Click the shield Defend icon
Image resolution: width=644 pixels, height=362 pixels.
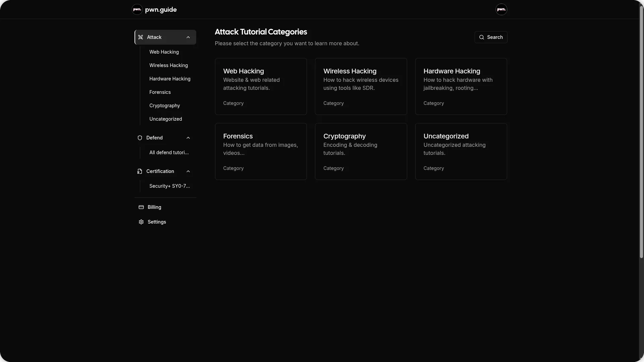click(140, 138)
